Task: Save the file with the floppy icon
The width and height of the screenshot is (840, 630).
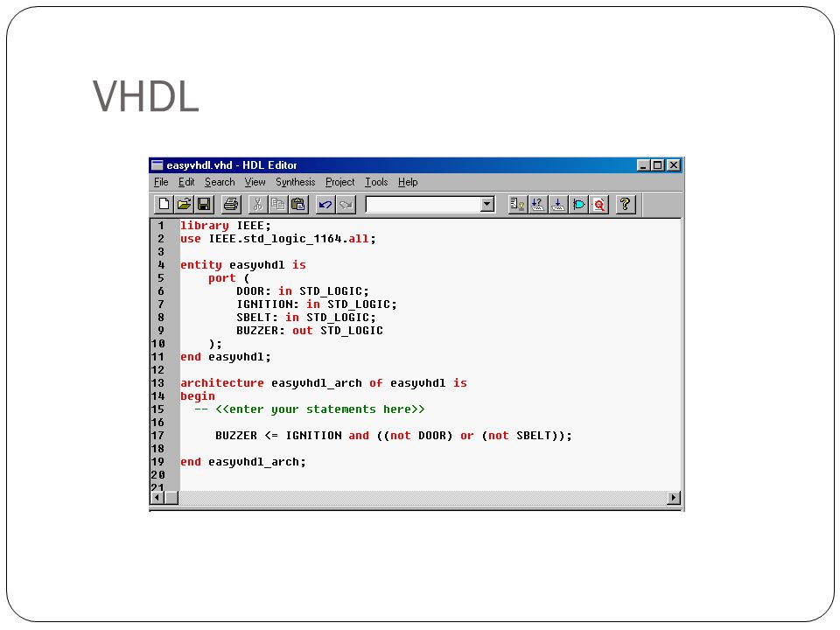Action: 204,204
